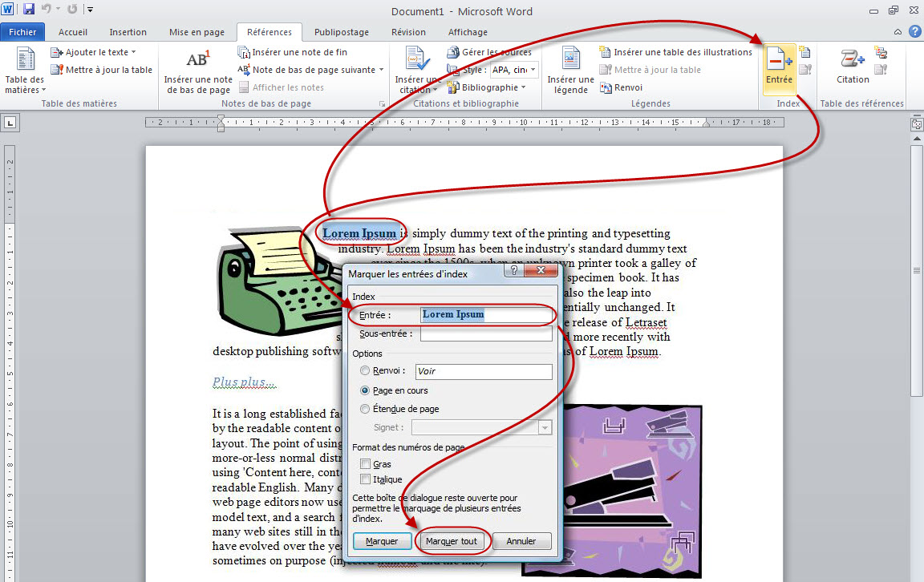The height and width of the screenshot is (582, 924).
Task: Open the undo history dropdown arrow
Action: tap(59, 9)
